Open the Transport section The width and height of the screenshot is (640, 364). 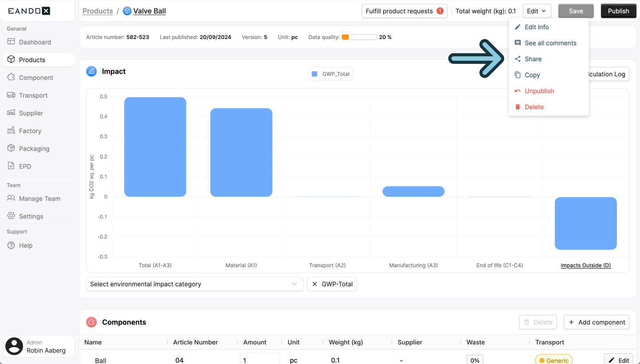33,95
